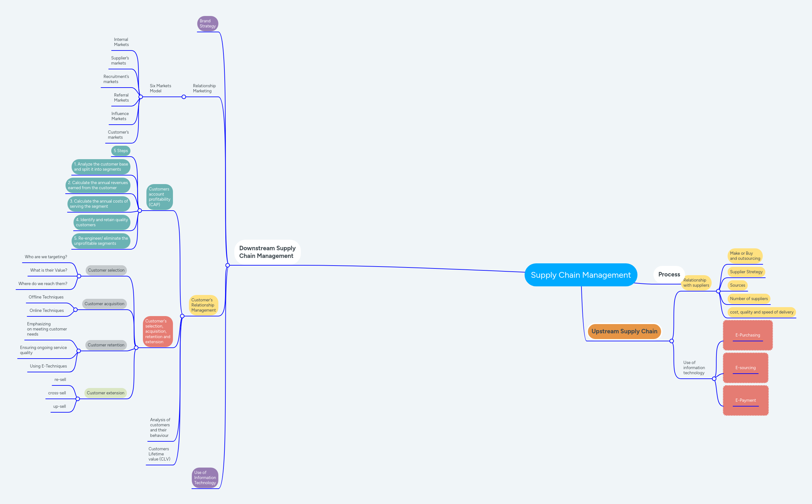Select the Process node
This screenshot has height=504, width=812.
669,274
